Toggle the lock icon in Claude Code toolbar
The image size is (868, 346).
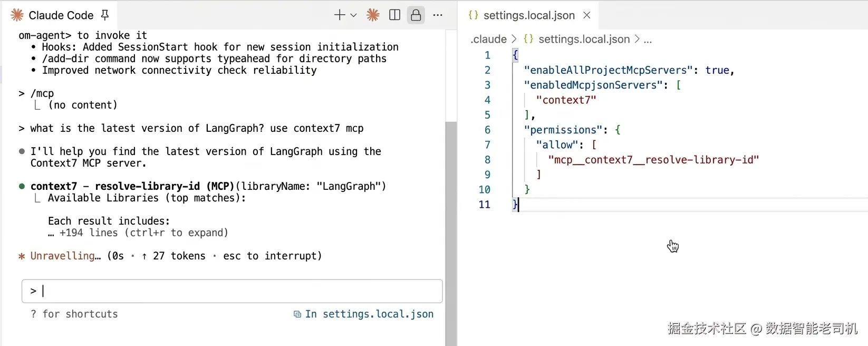(416, 15)
